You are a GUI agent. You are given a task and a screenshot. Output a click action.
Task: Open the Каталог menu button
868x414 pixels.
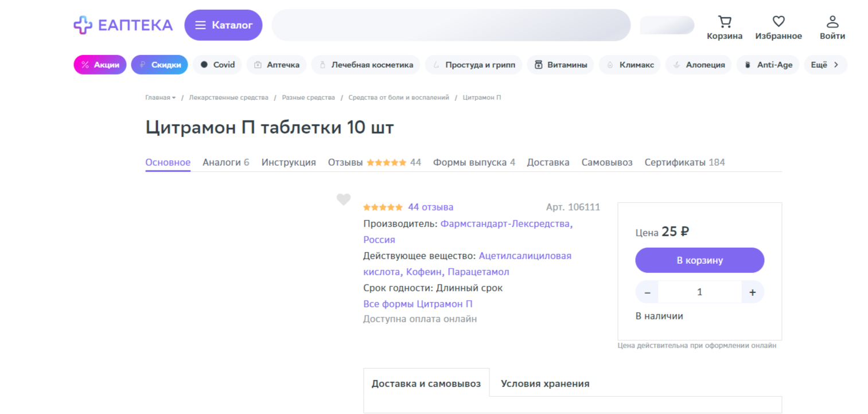[x=223, y=25]
